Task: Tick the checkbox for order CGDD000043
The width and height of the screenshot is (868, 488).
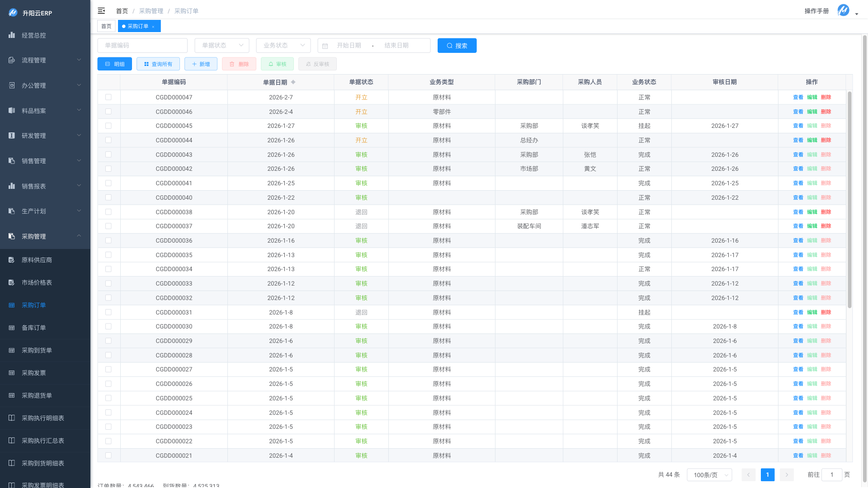Action: [108, 155]
